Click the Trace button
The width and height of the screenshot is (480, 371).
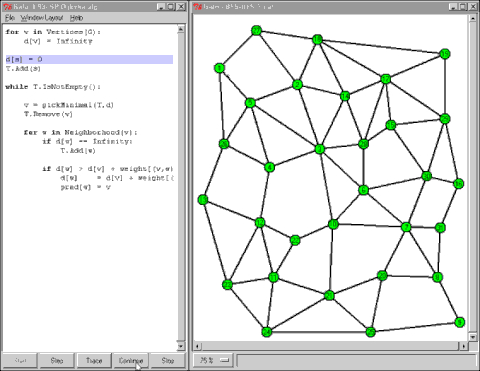click(94, 360)
